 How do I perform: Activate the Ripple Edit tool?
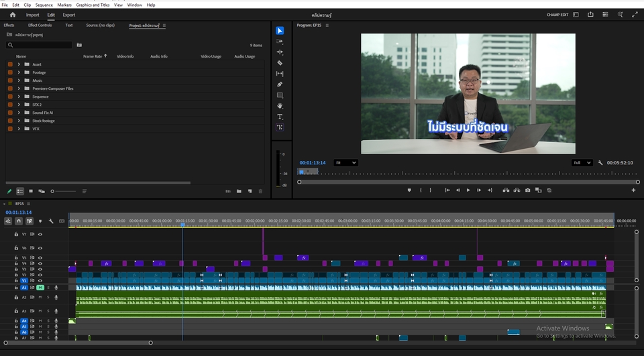click(x=280, y=52)
